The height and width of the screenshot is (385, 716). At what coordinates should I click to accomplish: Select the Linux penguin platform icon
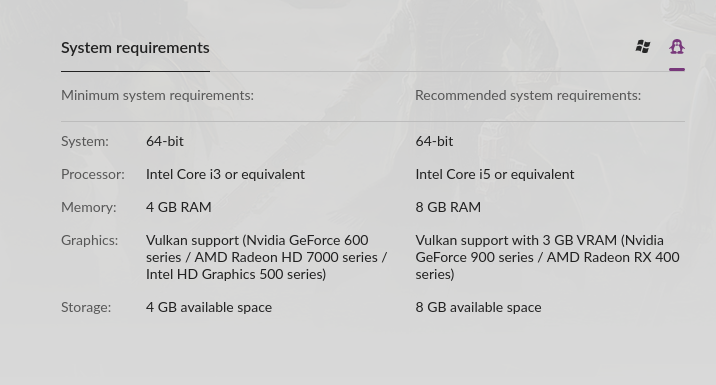[x=677, y=47]
